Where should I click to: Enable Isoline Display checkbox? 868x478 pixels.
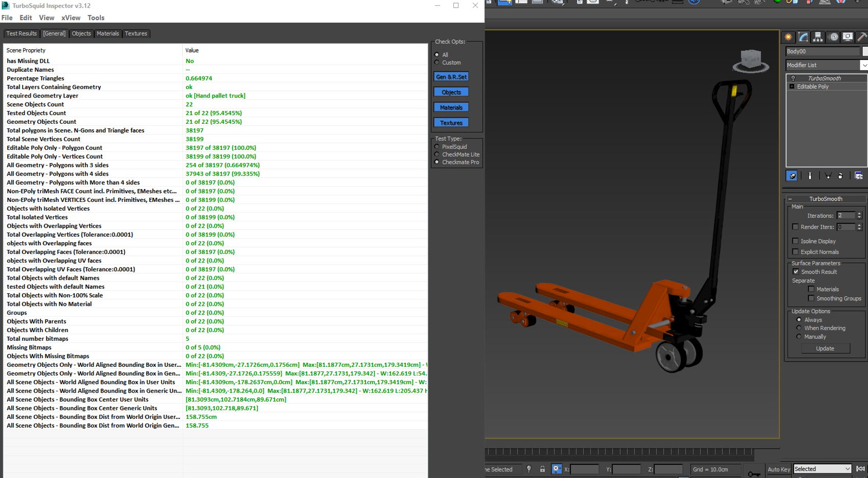pos(795,241)
